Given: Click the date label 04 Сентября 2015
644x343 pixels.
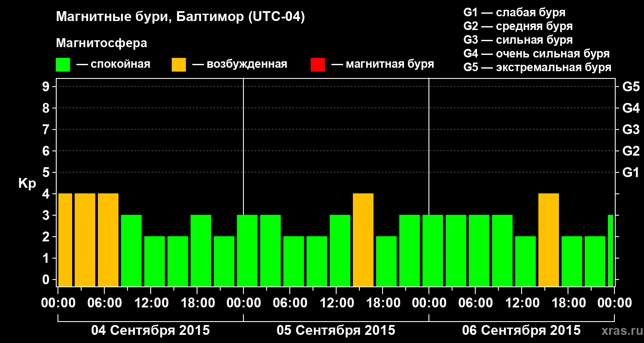Looking at the screenshot, I should click(x=151, y=330).
